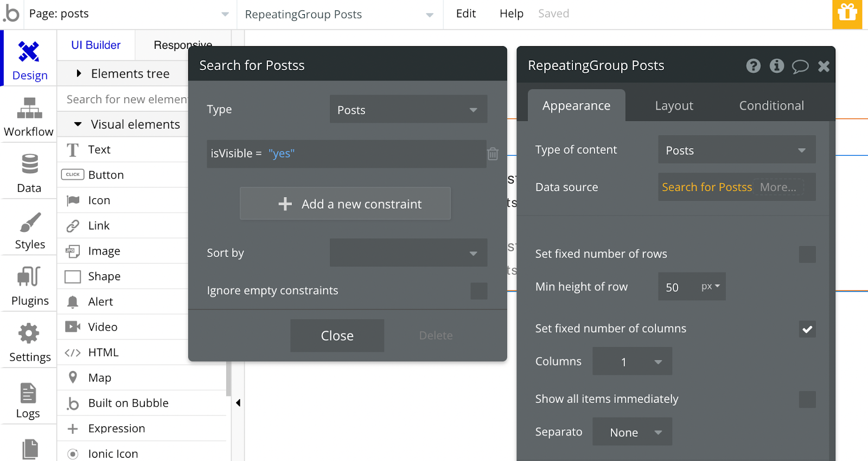Expand the Elements tree section
The width and height of the screenshot is (868, 461).
point(123,73)
